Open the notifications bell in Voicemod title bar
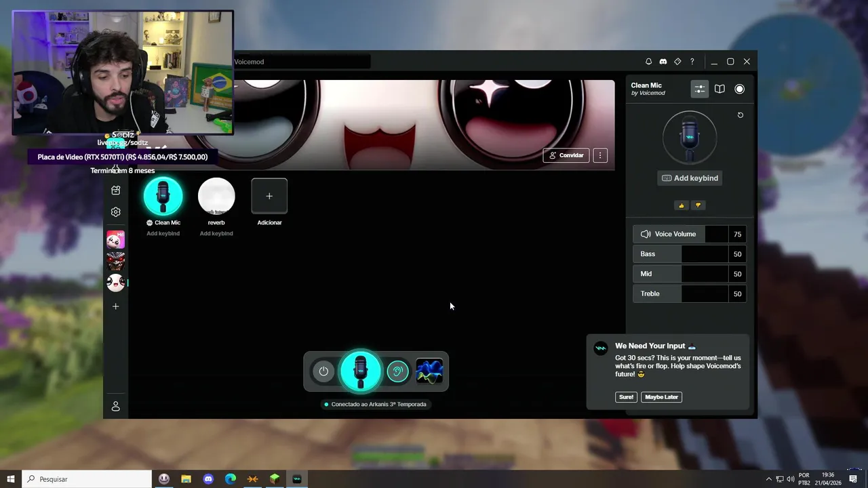This screenshot has height=488, width=868. (648, 62)
